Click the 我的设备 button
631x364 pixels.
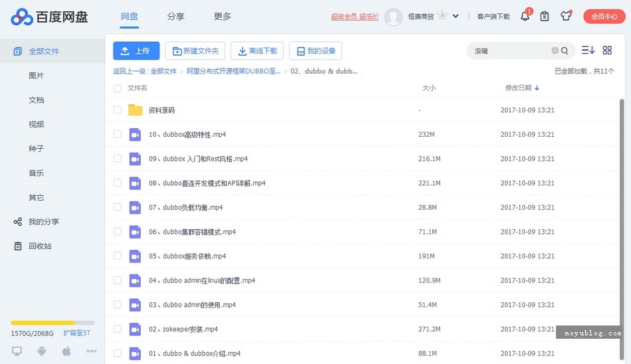(x=315, y=50)
